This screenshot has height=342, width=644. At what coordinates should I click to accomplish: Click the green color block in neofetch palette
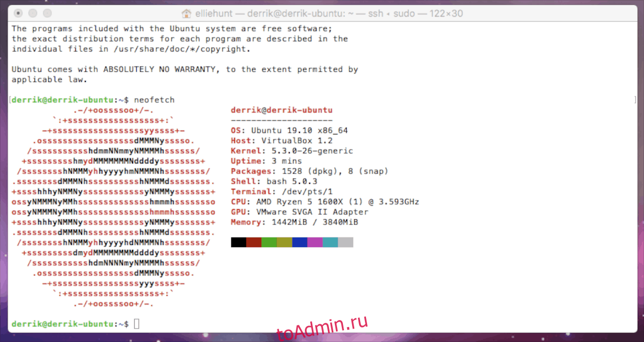(x=269, y=242)
